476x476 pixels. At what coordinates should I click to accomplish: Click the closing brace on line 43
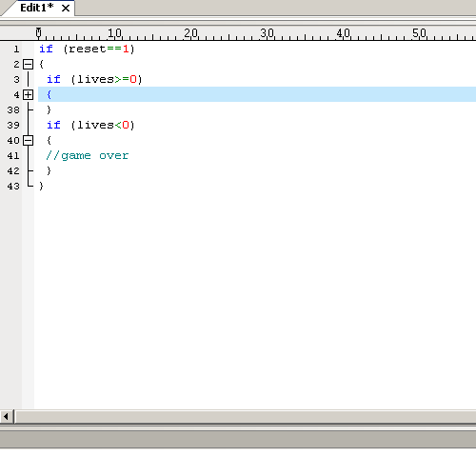pos(41,186)
